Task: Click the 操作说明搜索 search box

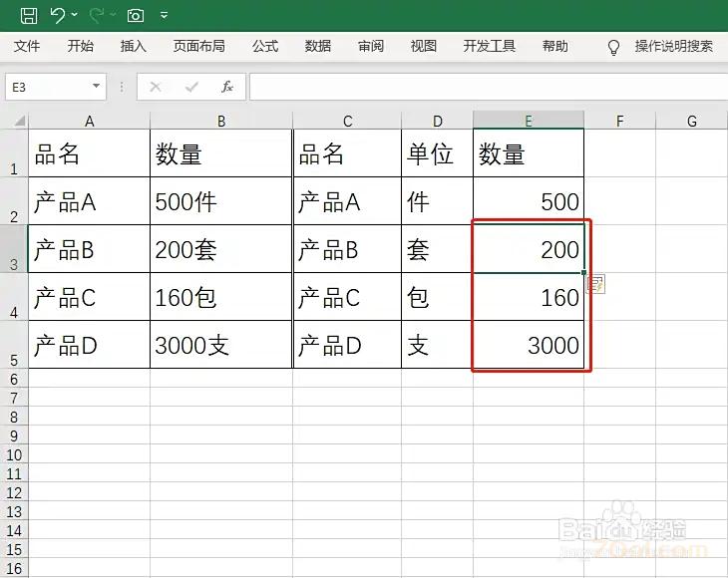Action: 674,46
